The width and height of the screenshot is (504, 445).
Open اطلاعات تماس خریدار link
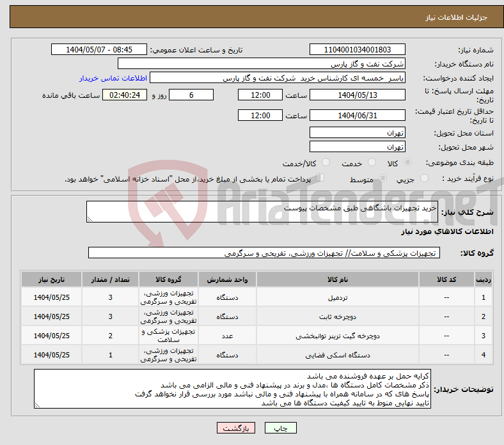coord(113,78)
